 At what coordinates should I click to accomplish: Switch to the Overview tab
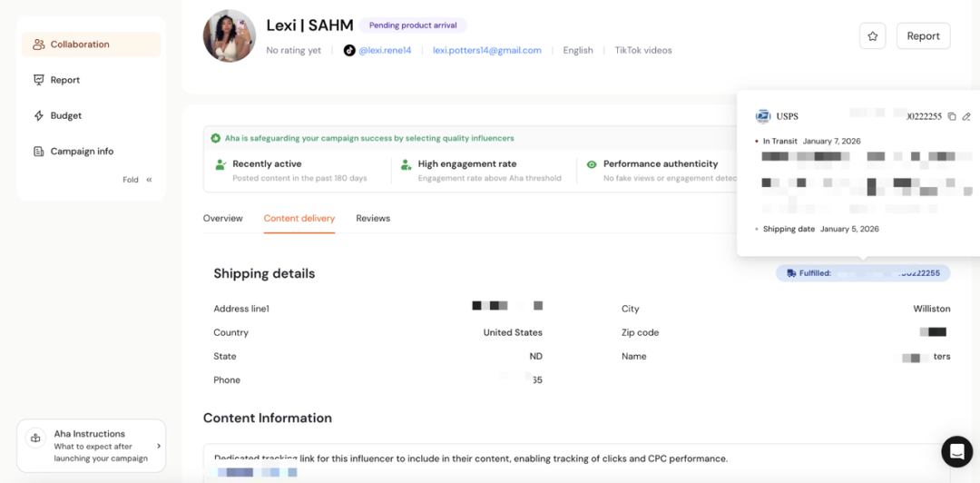[x=222, y=219]
